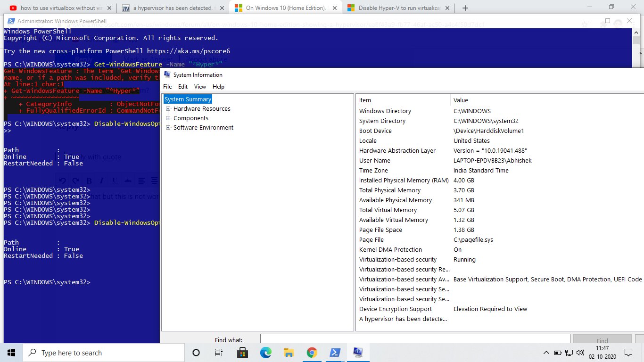
Task: Open the File menu in System Information
Action: [167, 87]
